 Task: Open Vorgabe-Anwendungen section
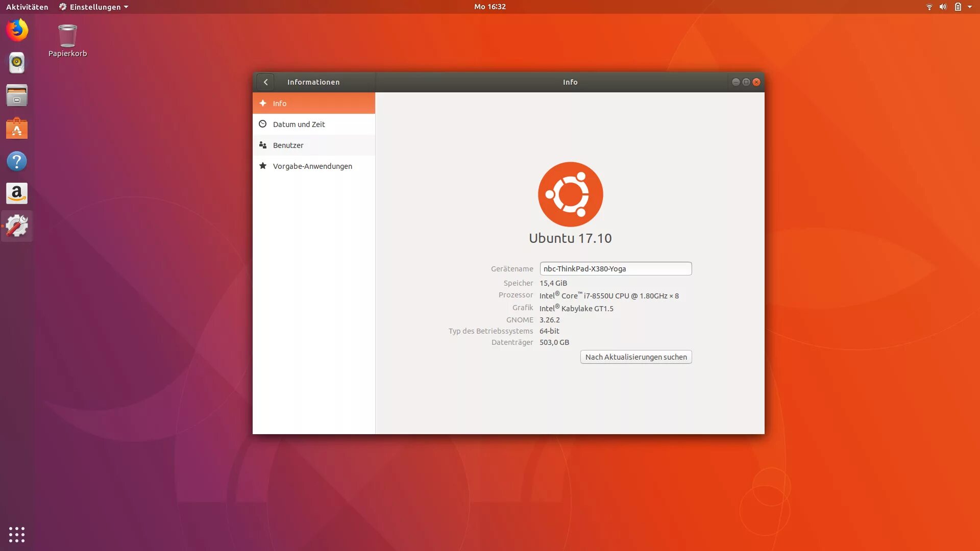[312, 166]
